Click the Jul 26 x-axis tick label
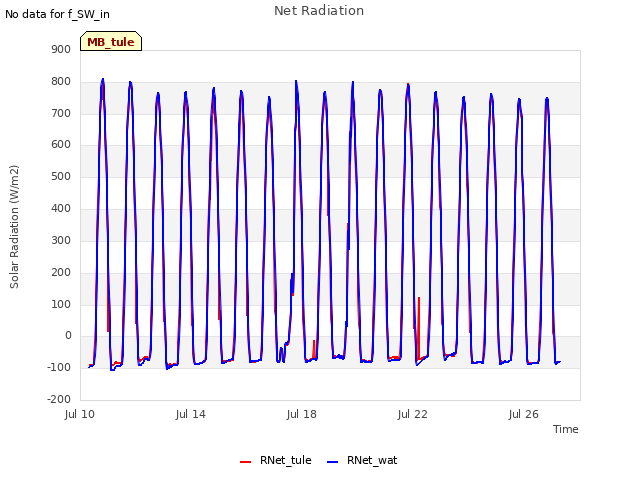The height and width of the screenshot is (480, 640). tap(524, 414)
